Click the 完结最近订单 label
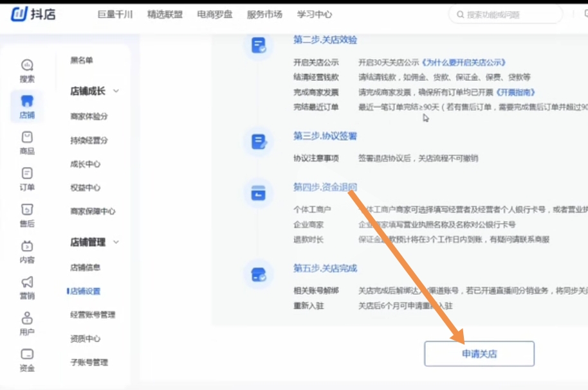Image resolution: width=588 pixels, height=390 pixels. (x=316, y=107)
